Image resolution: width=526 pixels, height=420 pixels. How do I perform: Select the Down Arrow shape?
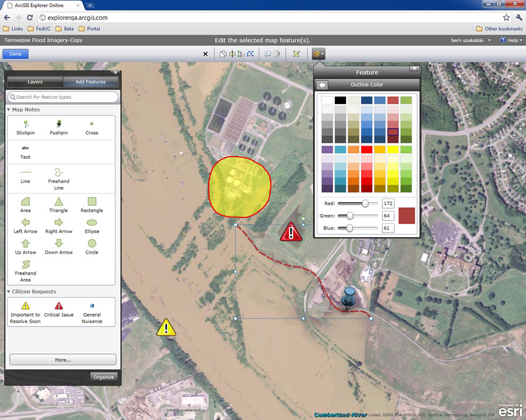pyautogui.click(x=58, y=247)
